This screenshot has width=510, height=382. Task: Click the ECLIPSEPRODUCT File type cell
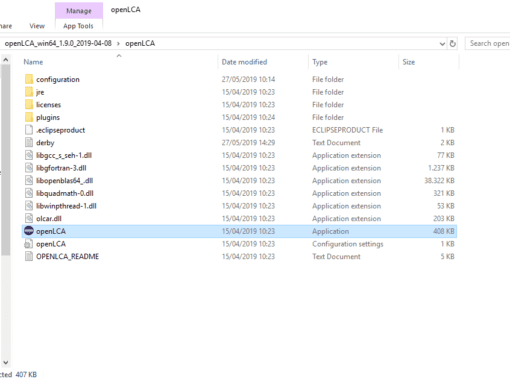pos(347,130)
